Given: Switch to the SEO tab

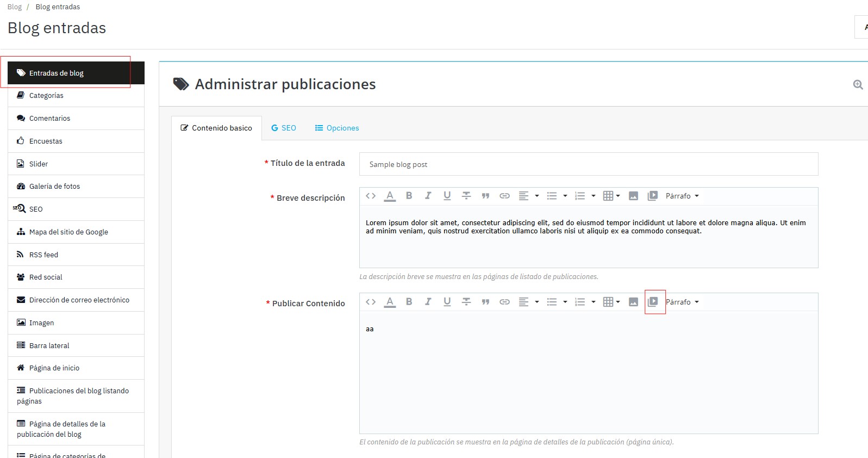Looking at the screenshot, I should [x=284, y=128].
